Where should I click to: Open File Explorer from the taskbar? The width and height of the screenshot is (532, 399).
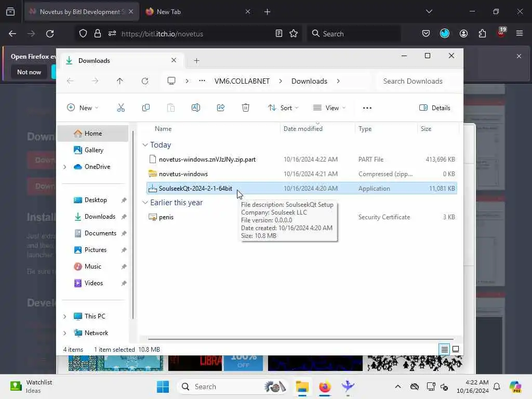tap(302, 387)
